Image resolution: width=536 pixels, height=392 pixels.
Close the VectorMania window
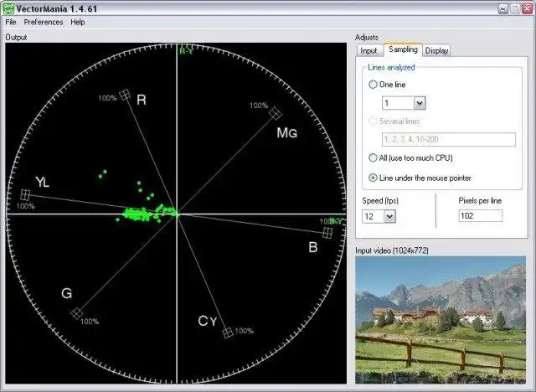coord(527,8)
